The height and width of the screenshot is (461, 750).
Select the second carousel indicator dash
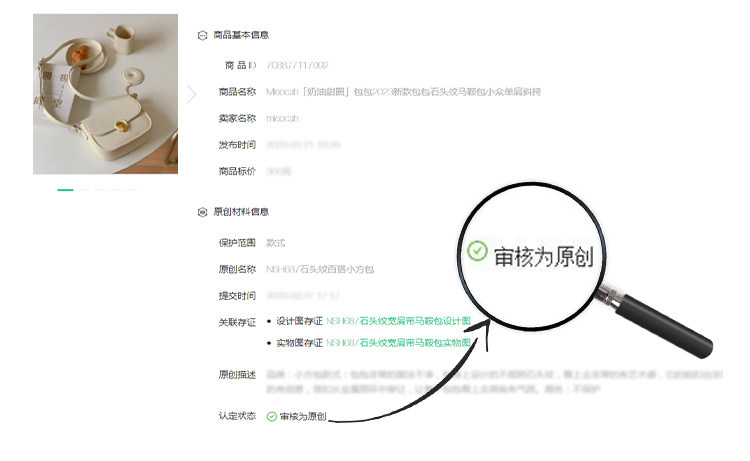(85, 190)
